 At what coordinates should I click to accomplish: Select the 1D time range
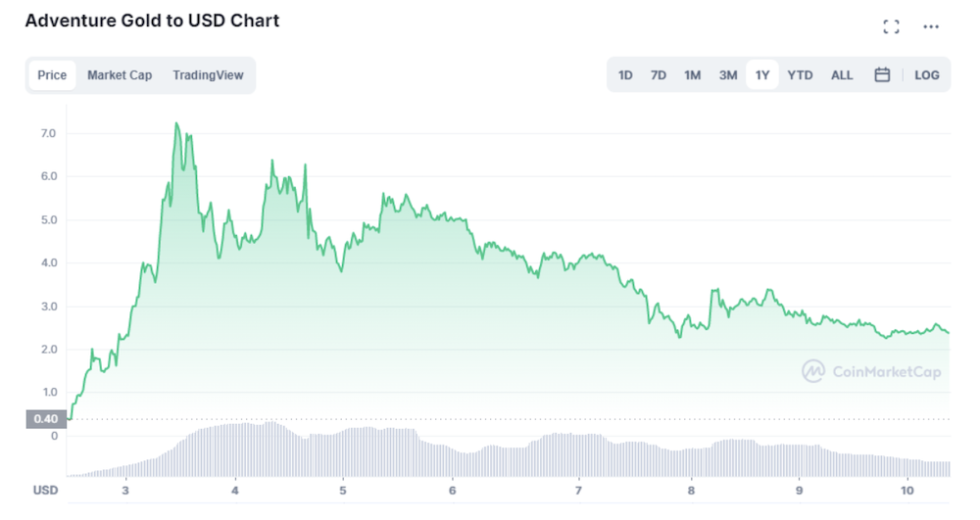click(x=625, y=74)
